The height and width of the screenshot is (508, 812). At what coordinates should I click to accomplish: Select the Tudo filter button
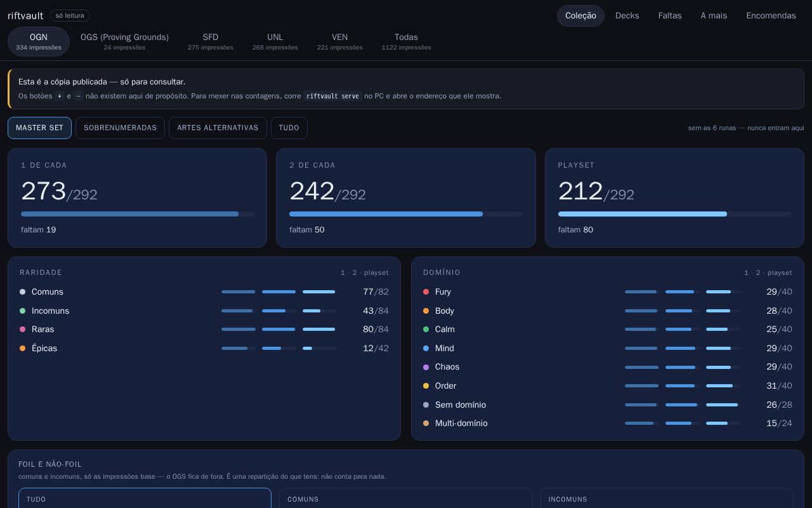[x=289, y=128]
